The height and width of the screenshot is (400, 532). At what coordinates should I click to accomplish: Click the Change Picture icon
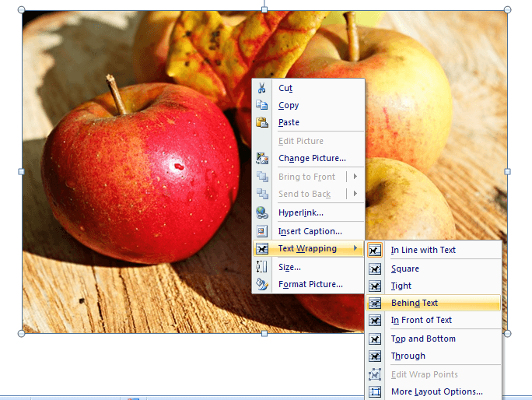(x=262, y=158)
